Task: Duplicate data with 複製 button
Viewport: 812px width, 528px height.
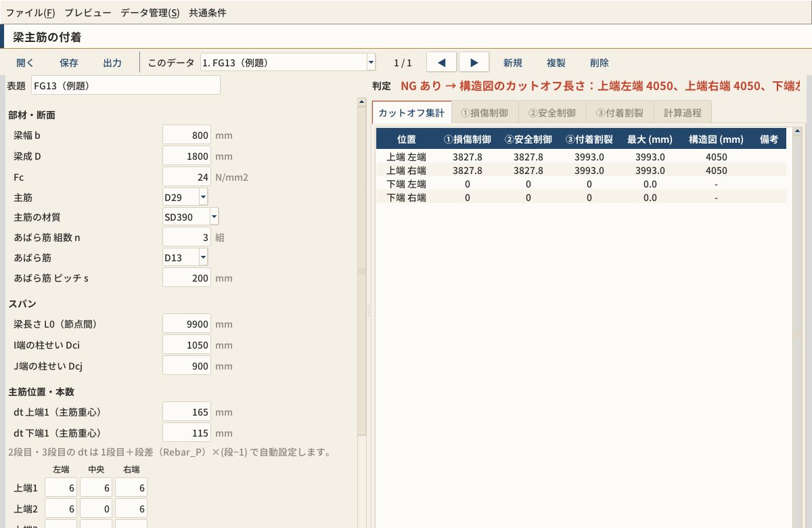Action: coord(556,63)
